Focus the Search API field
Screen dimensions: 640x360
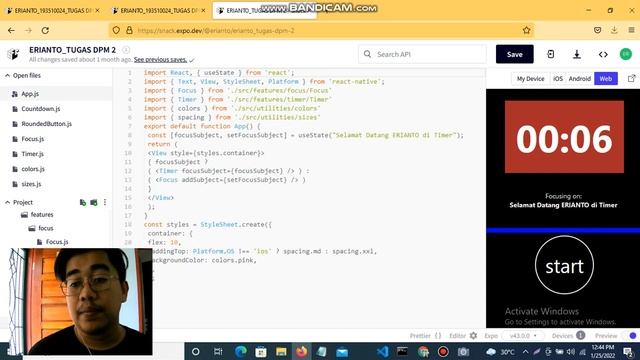tap(422, 54)
